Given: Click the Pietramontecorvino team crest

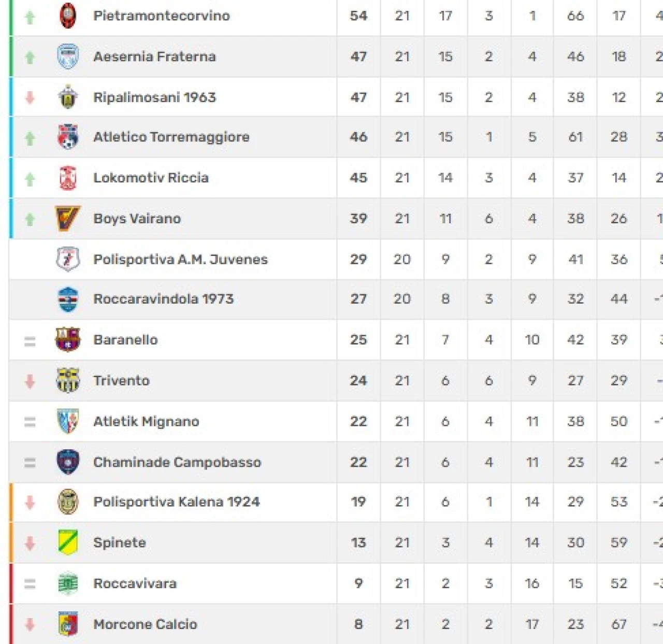Looking at the screenshot, I should [x=68, y=16].
